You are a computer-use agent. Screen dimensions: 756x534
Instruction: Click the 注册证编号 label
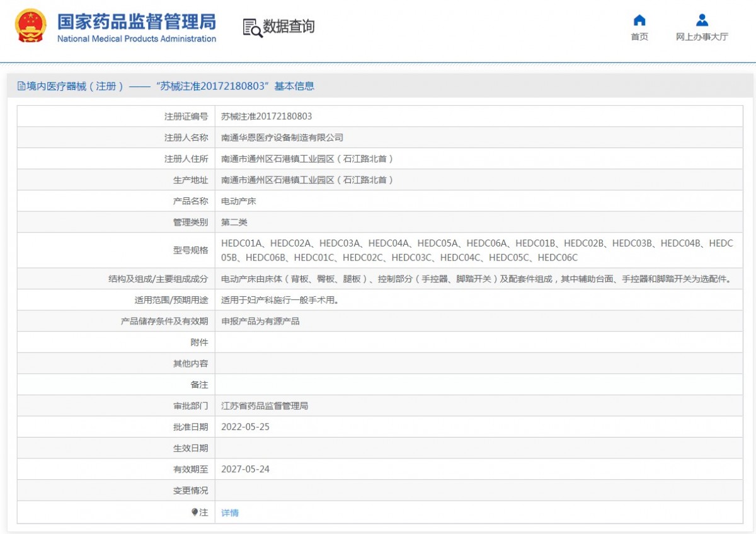tap(186, 117)
